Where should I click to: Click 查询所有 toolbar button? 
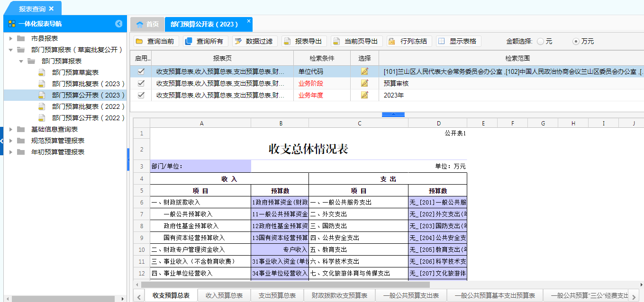(x=205, y=41)
